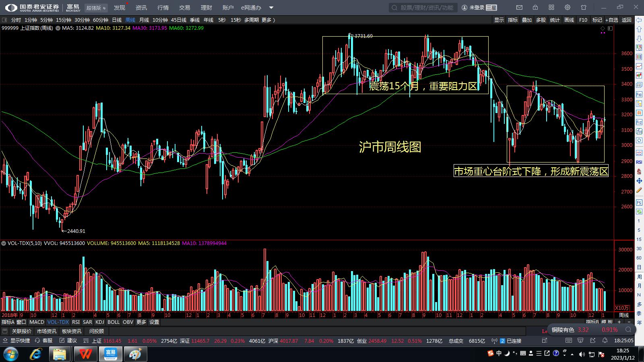644x362 pixels.
Task: Click the +自选 add to watchlist button
Action: point(611,20)
